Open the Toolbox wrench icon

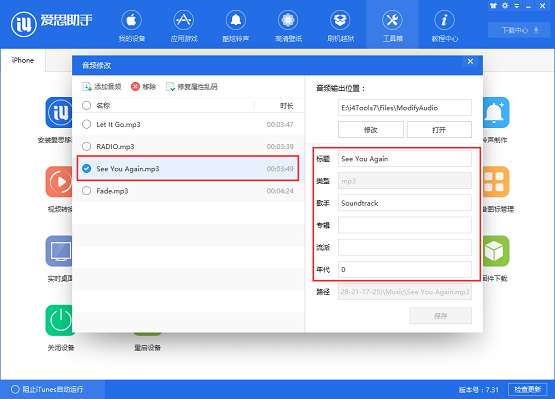tap(392, 21)
